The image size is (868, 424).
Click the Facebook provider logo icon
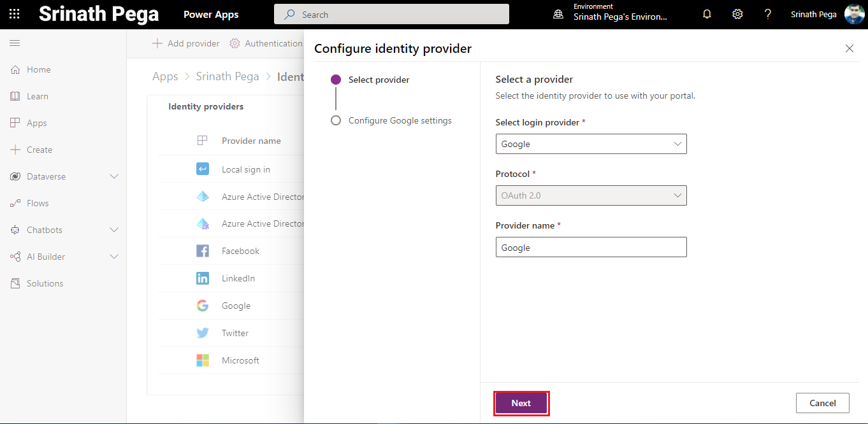coord(203,251)
